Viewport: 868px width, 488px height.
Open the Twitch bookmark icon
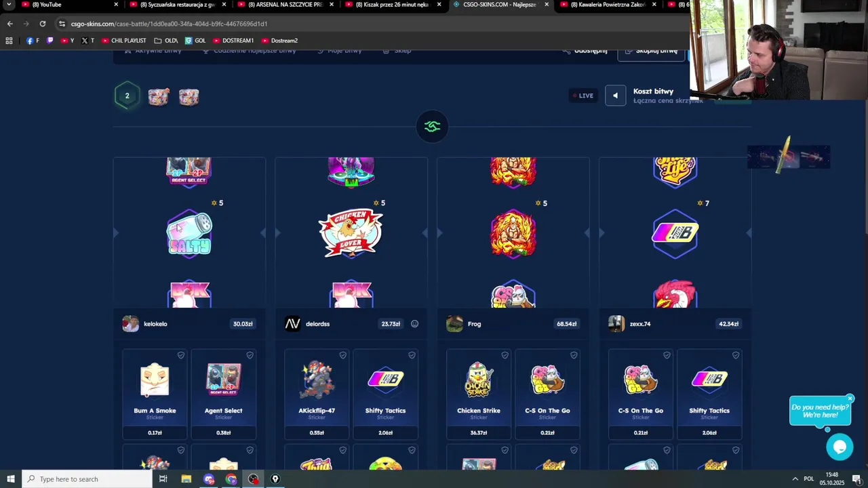click(x=50, y=41)
